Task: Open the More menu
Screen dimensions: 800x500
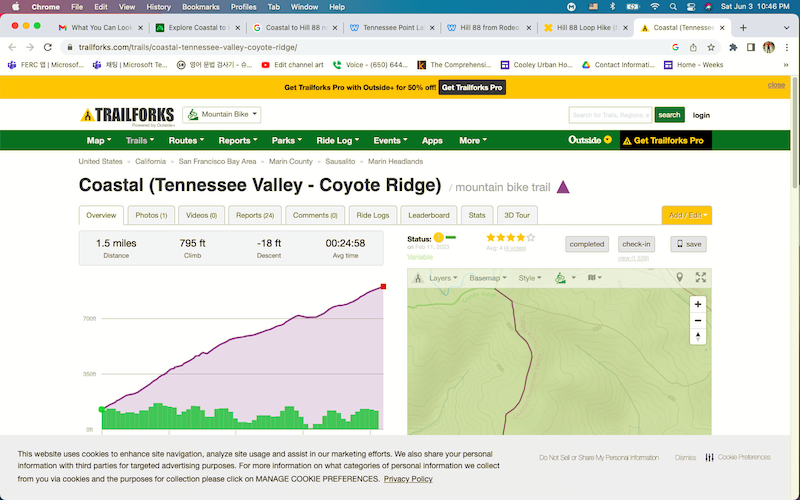Action: (x=473, y=140)
